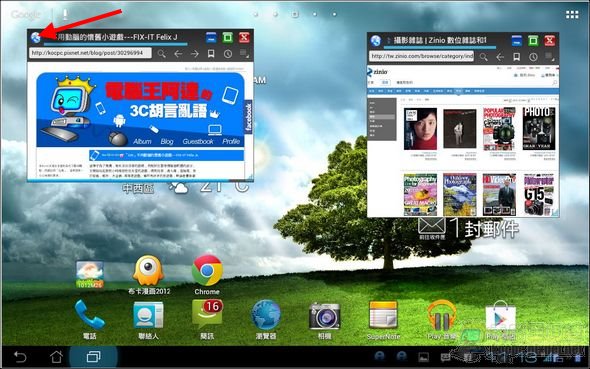590x369 pixels.
Task: Go back in the kocpc browser window
Action: click(x=178, y=54)
